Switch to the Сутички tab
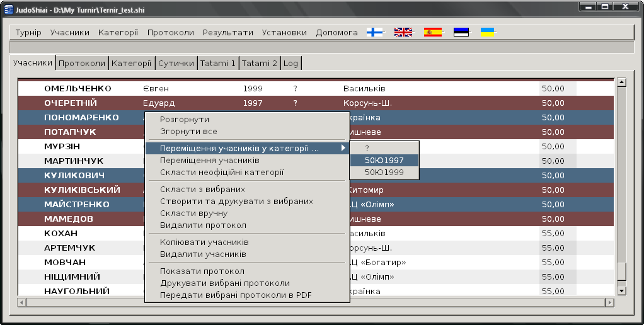This screenshot has height=325, width=644. (176, 64)
